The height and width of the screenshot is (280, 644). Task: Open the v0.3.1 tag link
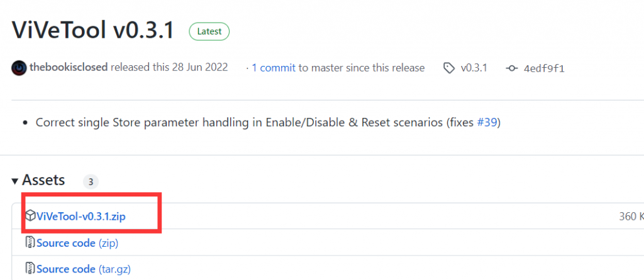474,68
